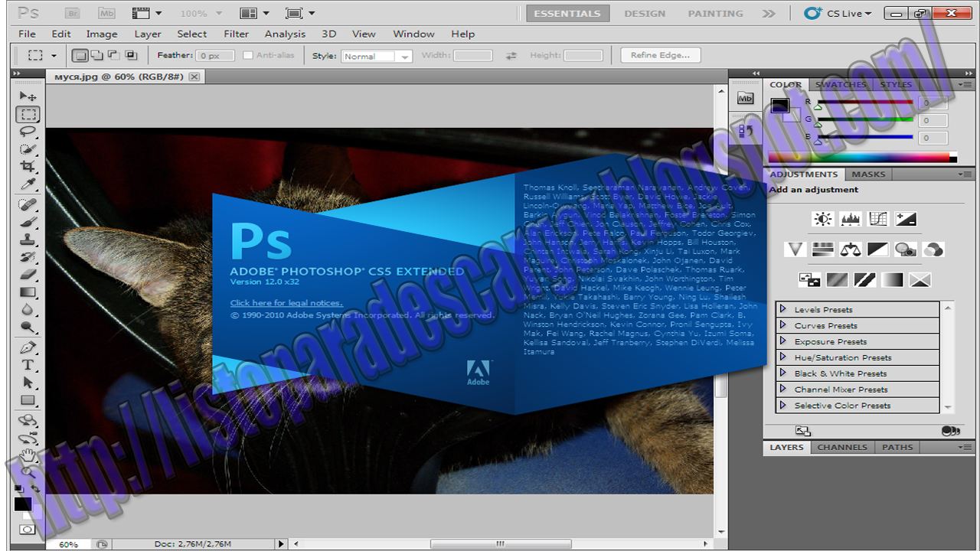The height and width of the screenshot is (551, 980).
Task: Switch to the Paths tab
Action: (x=897, y=447)
